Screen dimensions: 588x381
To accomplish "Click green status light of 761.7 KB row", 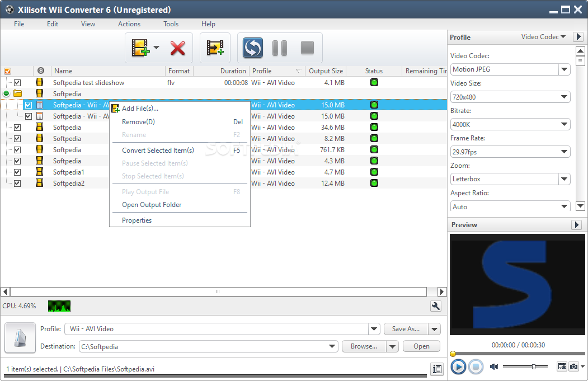I will pyautogui.click(x=374, y=149).
